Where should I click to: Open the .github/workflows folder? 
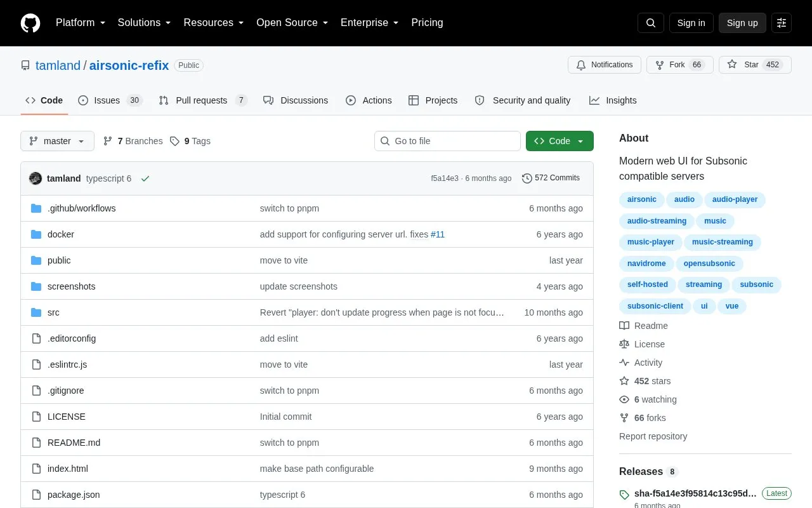(x=81, y=208)
